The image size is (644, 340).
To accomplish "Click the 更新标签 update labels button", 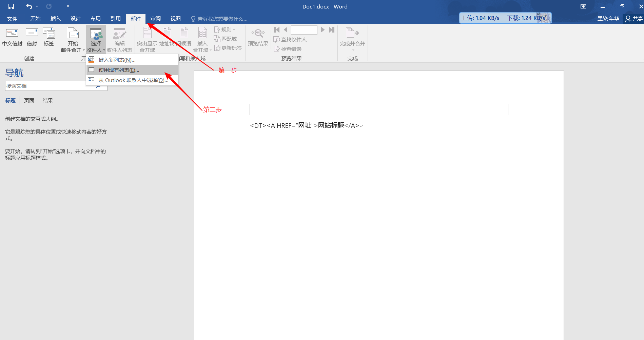I will (228, 48).
